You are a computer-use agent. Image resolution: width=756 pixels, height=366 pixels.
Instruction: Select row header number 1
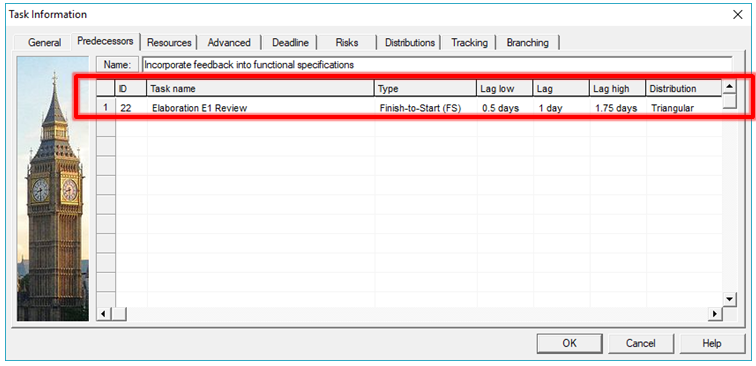tap(106, 108)
